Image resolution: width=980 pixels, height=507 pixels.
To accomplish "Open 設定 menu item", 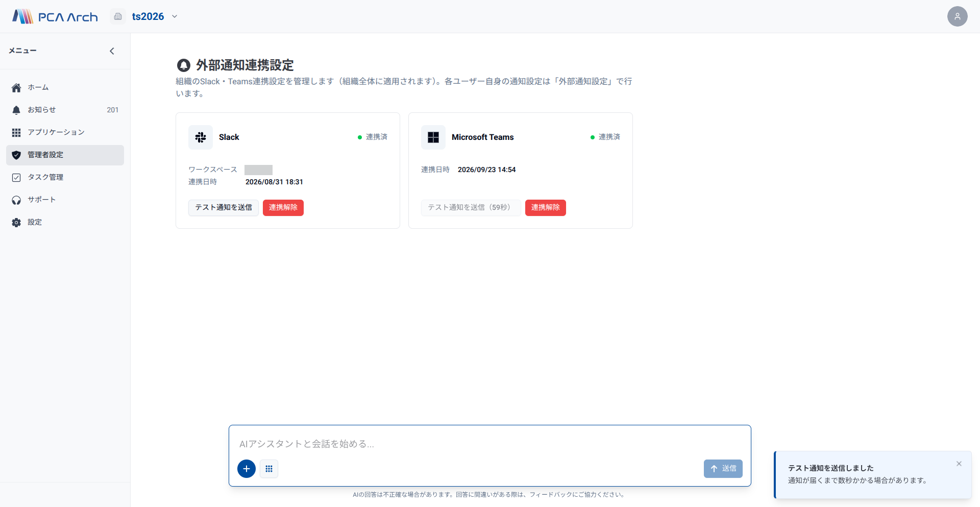I will 65,223.
